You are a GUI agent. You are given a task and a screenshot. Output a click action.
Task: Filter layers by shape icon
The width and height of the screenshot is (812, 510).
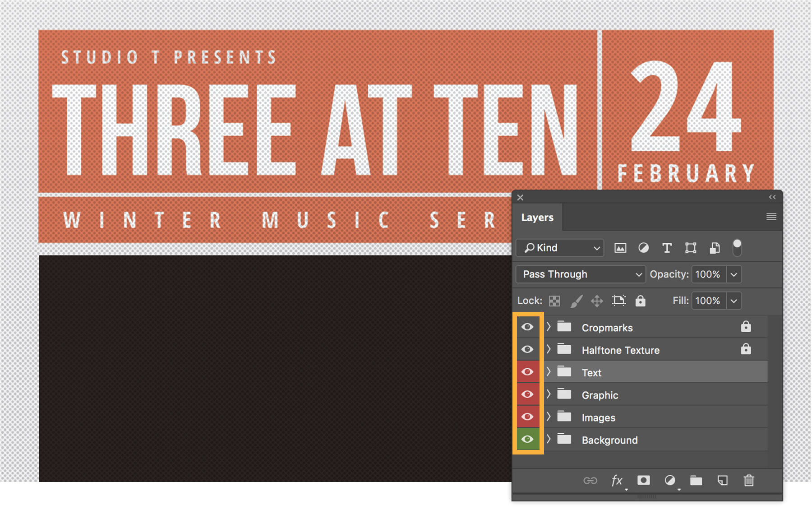coord(691,248)
